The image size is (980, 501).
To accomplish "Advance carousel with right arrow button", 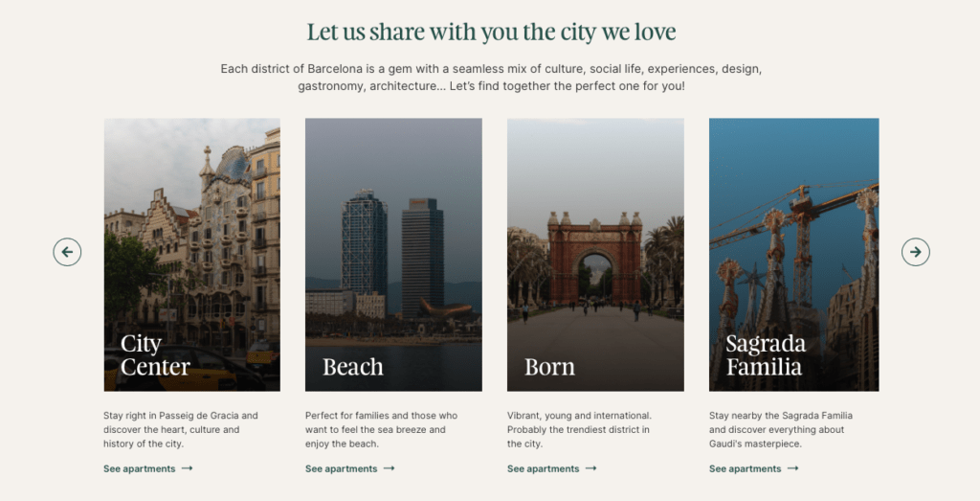I will pyautogui.click(x=916, y=252).
